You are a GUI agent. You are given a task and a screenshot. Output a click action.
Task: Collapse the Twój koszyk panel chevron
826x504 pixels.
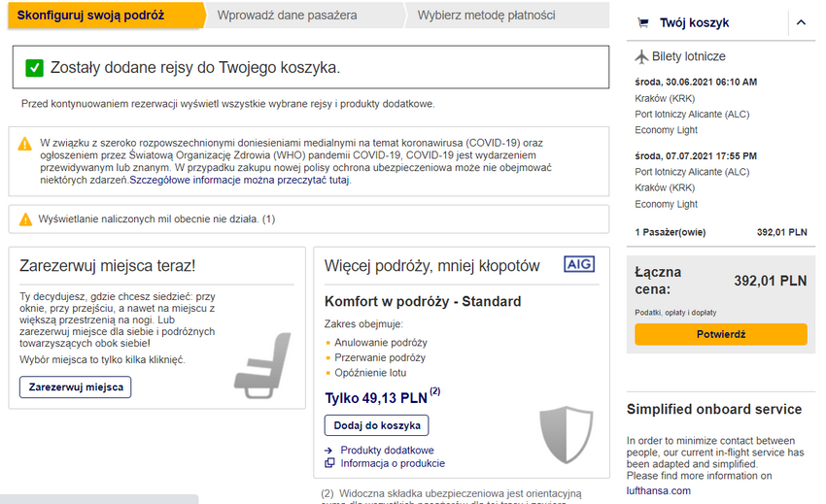(x=802, y=22)
